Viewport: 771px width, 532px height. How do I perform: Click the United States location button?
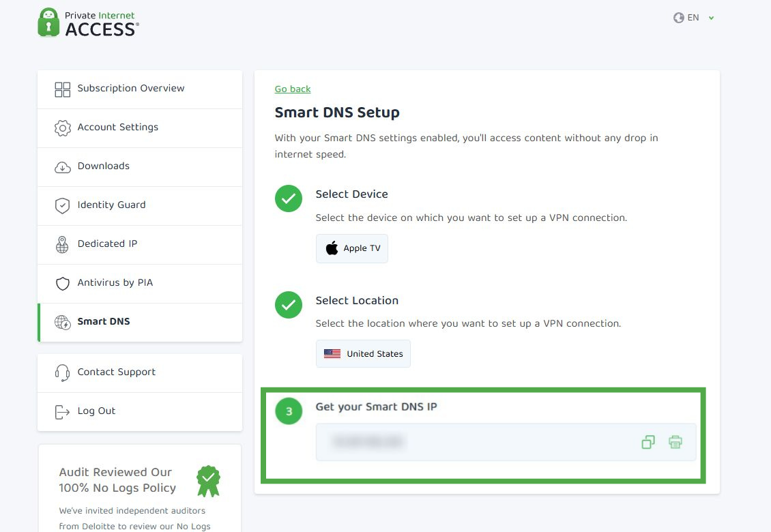click(364, 353)
